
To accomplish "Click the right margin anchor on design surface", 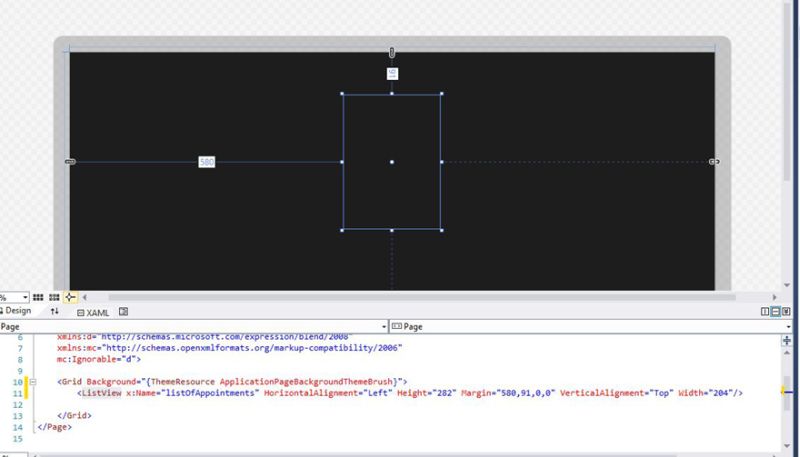I will pyautogui.click(x=714, y=162).
